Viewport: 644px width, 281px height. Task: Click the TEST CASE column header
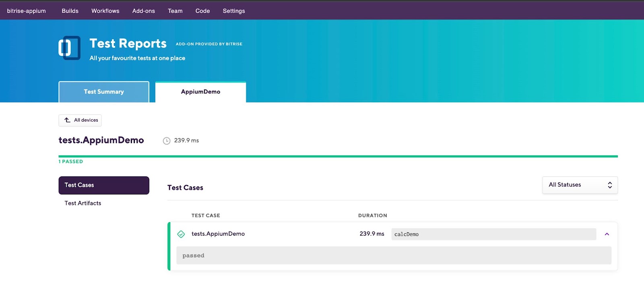click(x=206, y=216)
